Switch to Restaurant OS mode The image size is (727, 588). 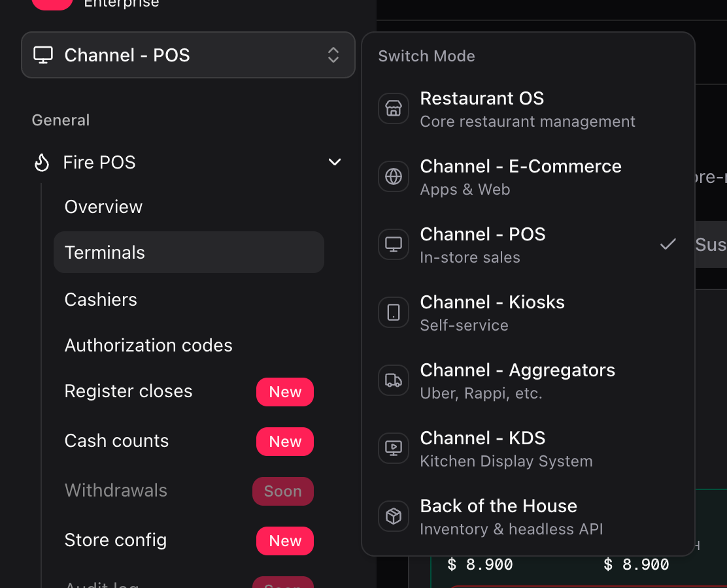[528, 109]
